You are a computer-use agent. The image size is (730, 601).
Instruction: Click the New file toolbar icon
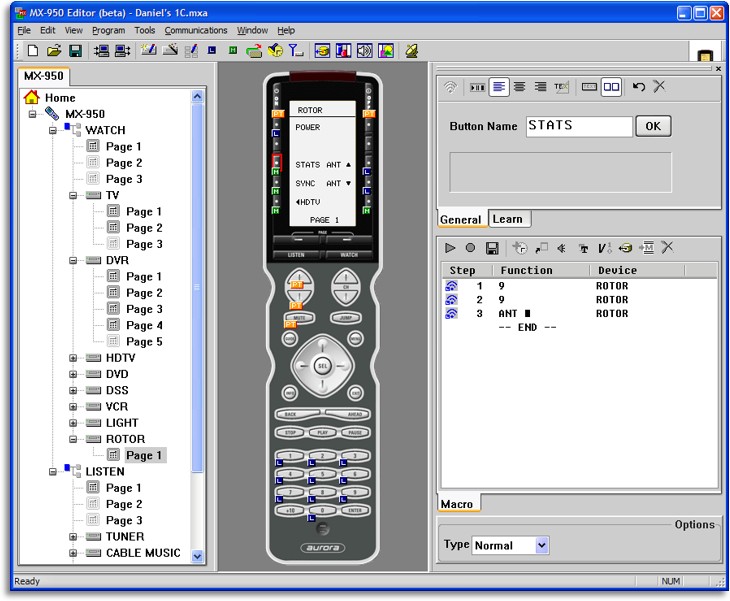tap(33, 50)
